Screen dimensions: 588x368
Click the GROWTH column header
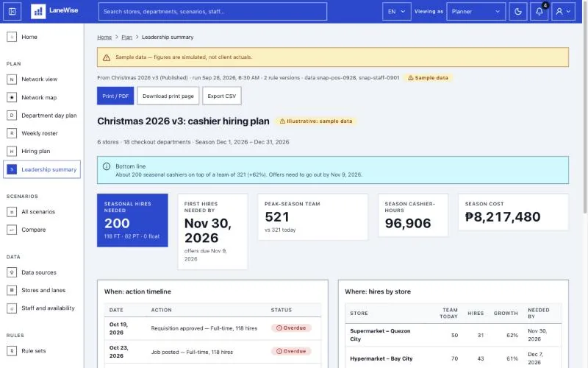506,314
